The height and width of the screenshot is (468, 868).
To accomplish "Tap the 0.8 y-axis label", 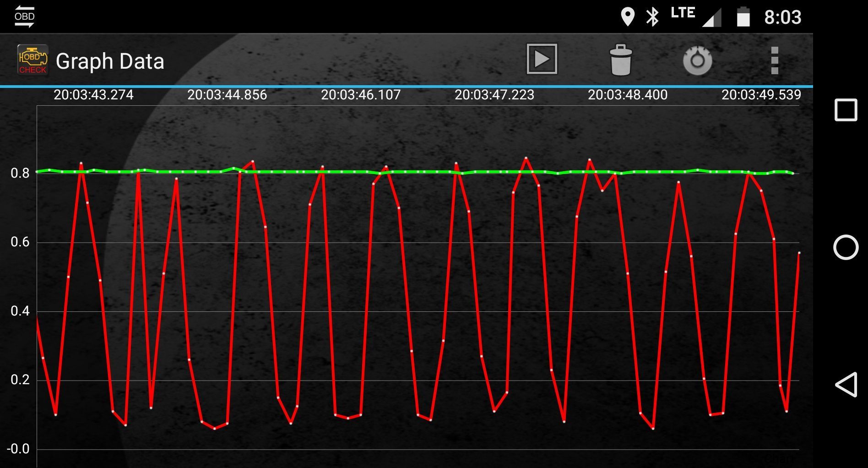I will point(20,173).
